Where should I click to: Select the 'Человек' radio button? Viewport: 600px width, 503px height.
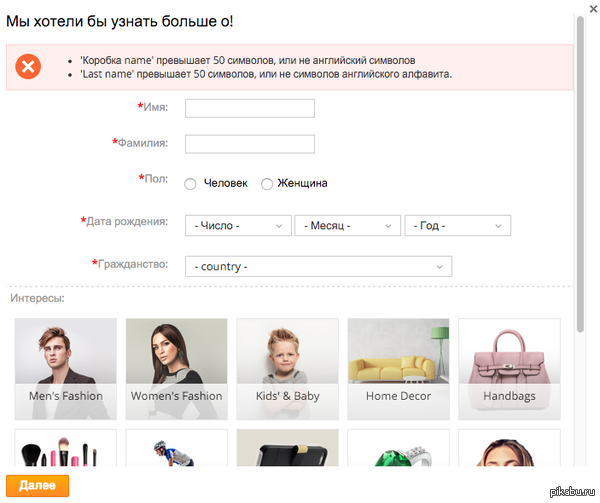(191, 184)
